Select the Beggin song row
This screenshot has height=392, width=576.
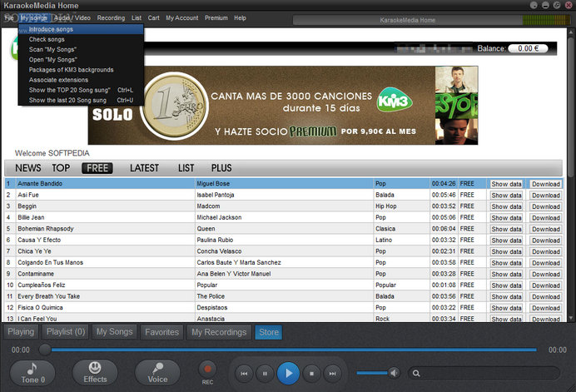coord(283,206)
